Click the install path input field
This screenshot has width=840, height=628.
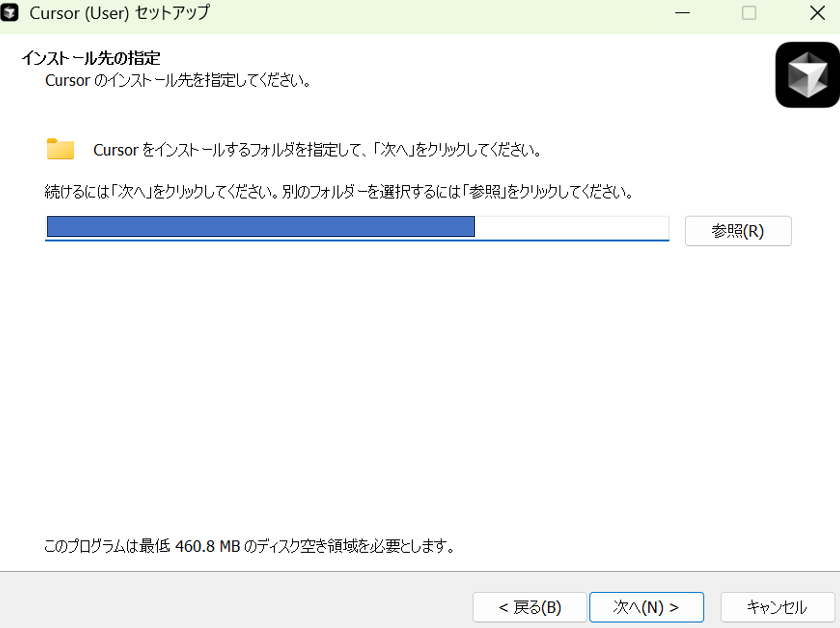click(x=357, y=228)
